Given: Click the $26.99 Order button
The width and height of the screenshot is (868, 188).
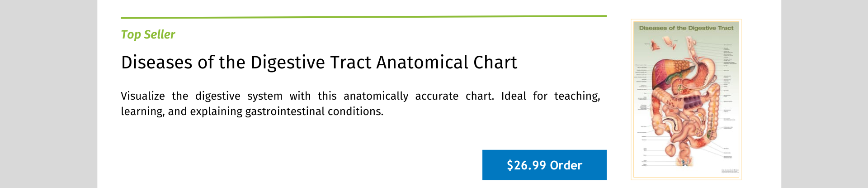Looking at the screenshot, I should [x=544, y=165].
